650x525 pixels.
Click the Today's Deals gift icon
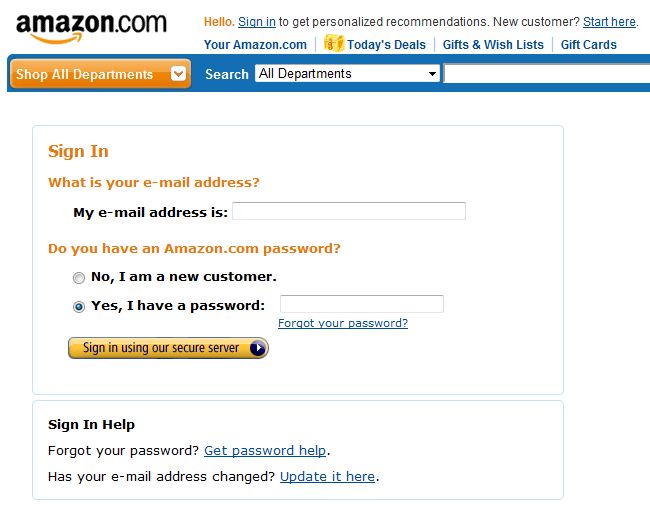click(x=334, y=43)
